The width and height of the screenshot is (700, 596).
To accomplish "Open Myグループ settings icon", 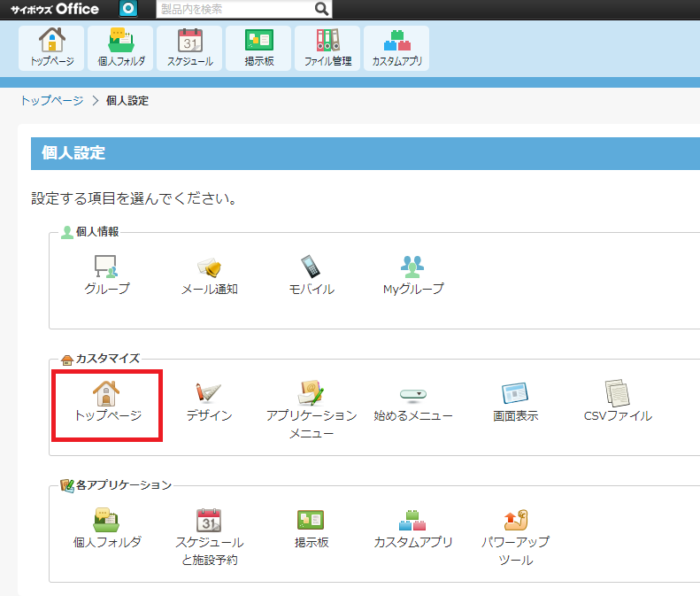I will coord(412,267).
